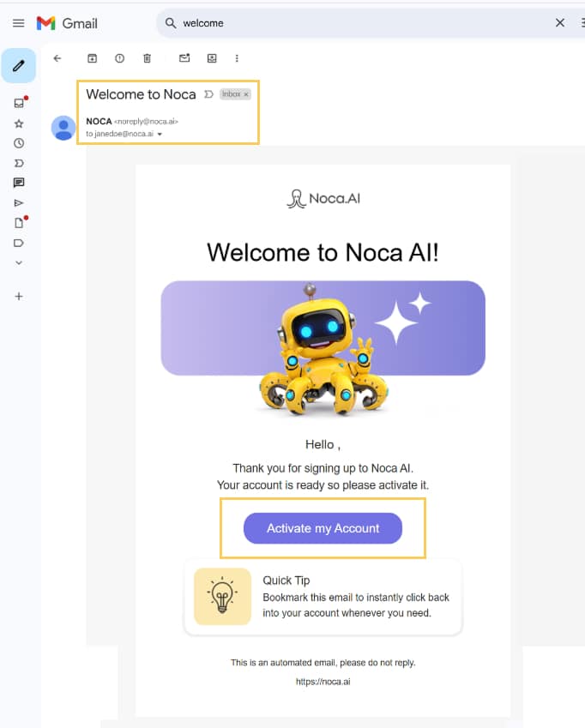585x728 pixels.
Task: Mark the email as unread
Action: point(184,58)
